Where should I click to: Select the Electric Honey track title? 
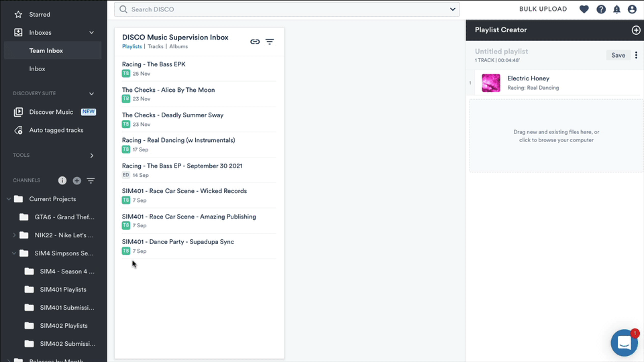click(x=528, y=78)
